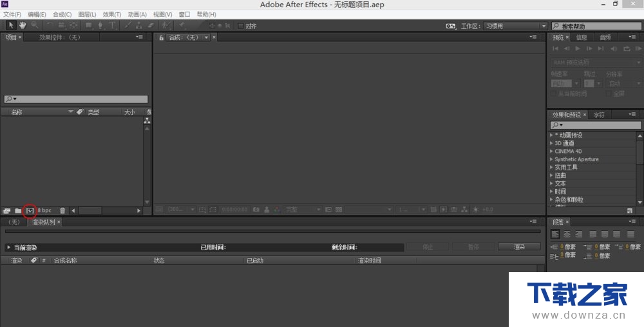Open the 合成: (无) composition dropdown
Image resolution: width=644 pixels, height=327 pixels.
pyautogui.click(x=206, y=37)
